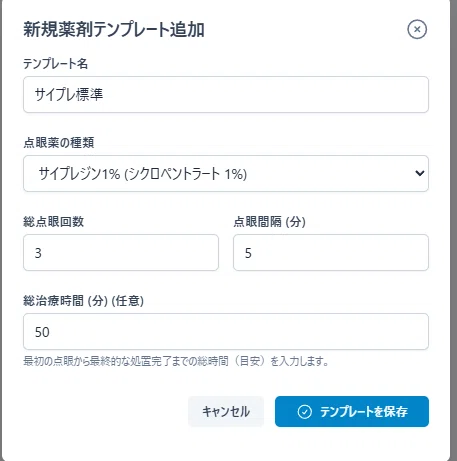The width and height of the screenshot is (457, 461).
Task: Focus the テンプレート名 input field
Action: click(x=226, y=94)
